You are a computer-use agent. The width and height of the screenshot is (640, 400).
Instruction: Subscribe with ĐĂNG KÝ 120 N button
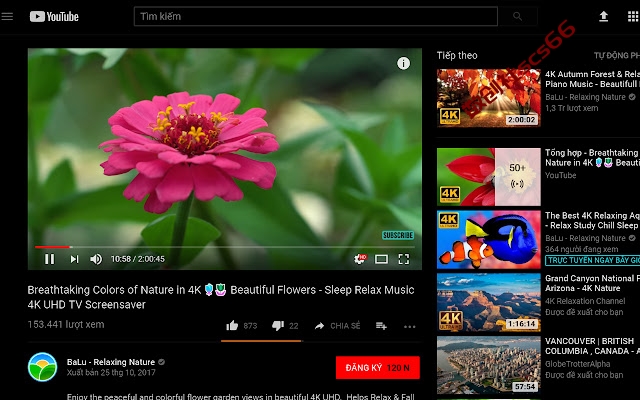(x=378, y=368)
